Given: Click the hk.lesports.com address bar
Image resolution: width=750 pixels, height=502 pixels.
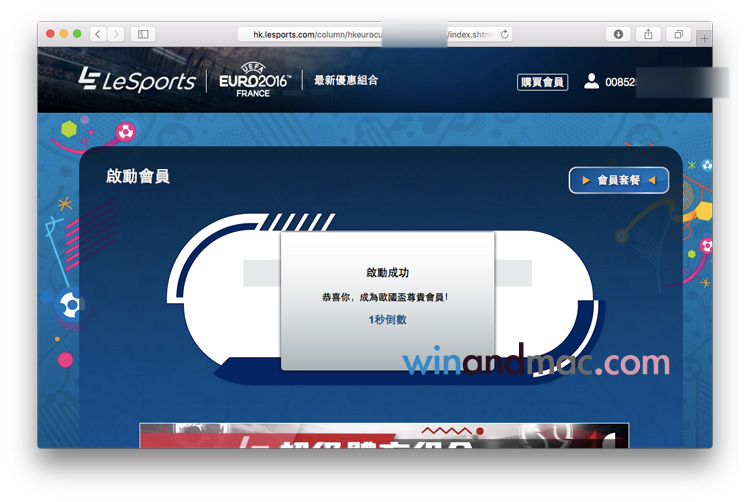Looking at the screenshot, I should tap(375, 34).
